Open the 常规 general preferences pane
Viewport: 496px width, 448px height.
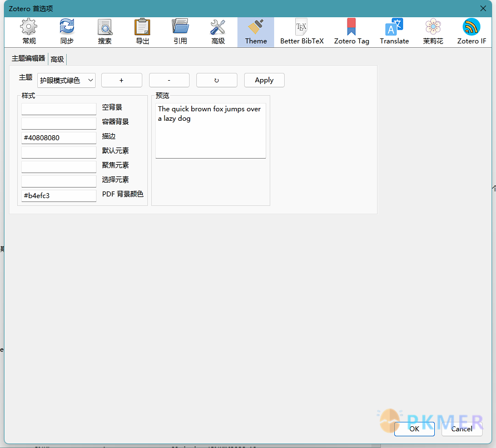click(29, 32)
